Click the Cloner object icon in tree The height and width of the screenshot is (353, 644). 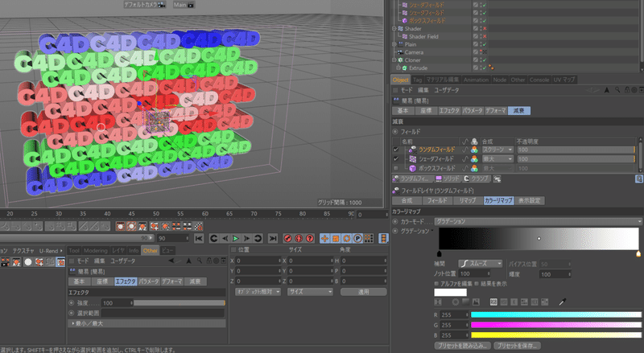pyautogui.click(x=400, y=60)
